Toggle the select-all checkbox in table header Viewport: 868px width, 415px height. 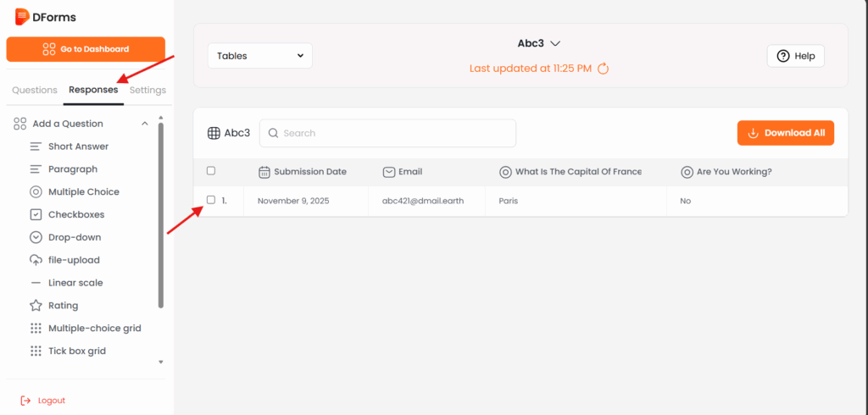point(211,171)
